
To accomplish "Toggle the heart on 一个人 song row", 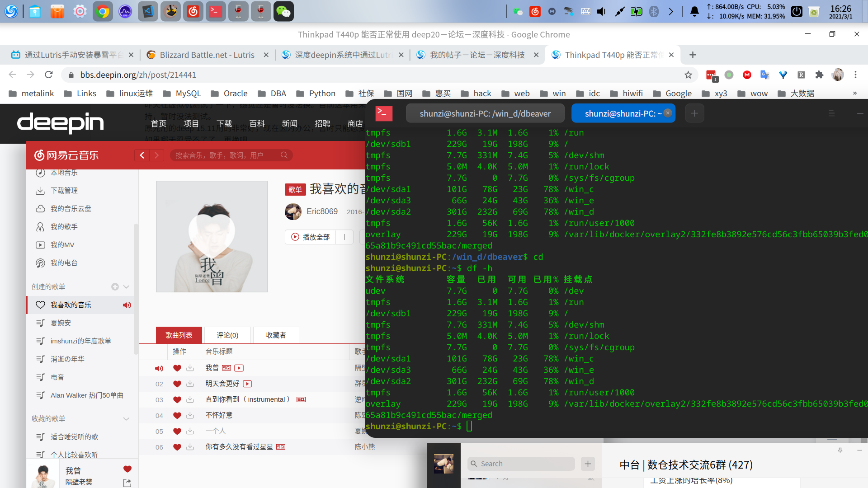I will tap(177, 431).
